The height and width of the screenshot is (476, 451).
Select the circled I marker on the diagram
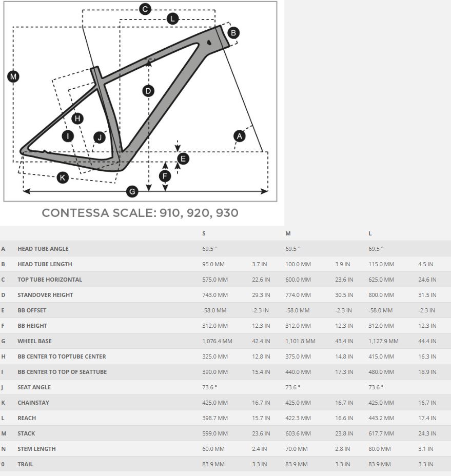(x=68, y=136)
